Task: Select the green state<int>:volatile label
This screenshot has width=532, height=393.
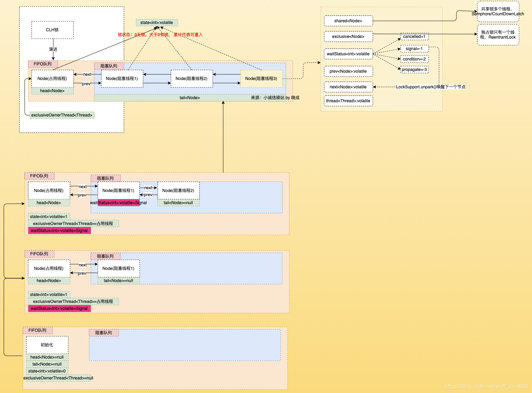Action: coord(157,23)
